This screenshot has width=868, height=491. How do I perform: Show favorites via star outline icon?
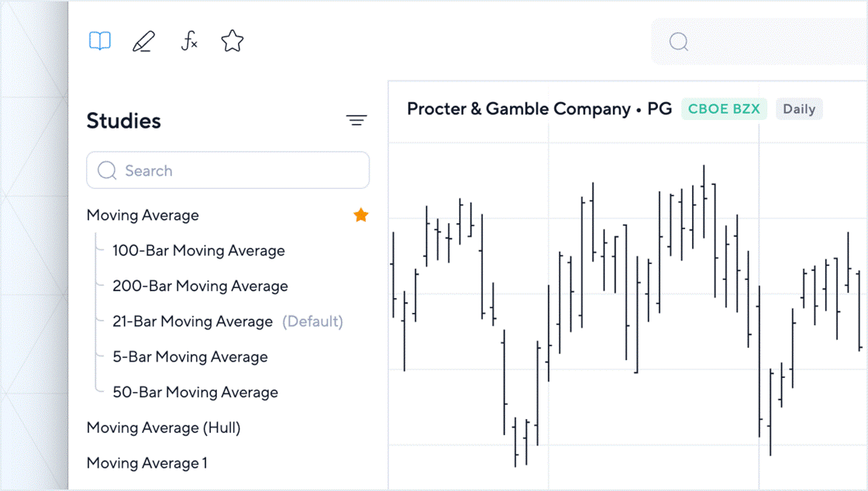(x=232, y=41)
